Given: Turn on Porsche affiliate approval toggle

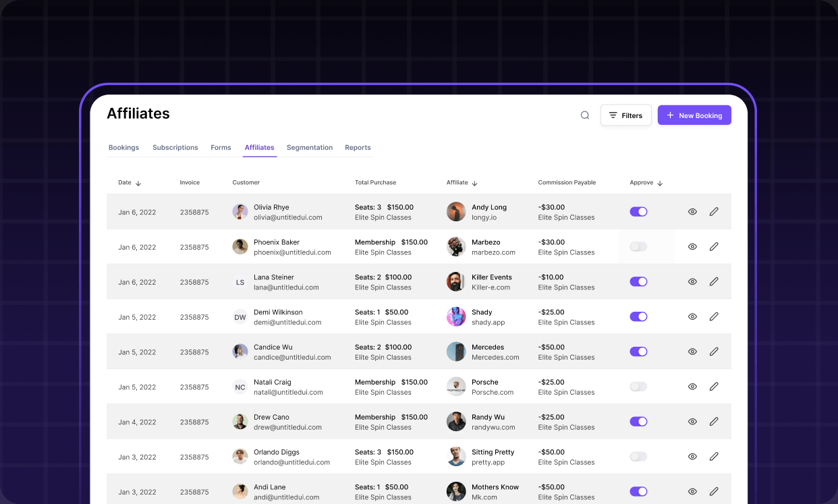Looking at the screenshot, I should pyautogui.click(x=638, y=387).
